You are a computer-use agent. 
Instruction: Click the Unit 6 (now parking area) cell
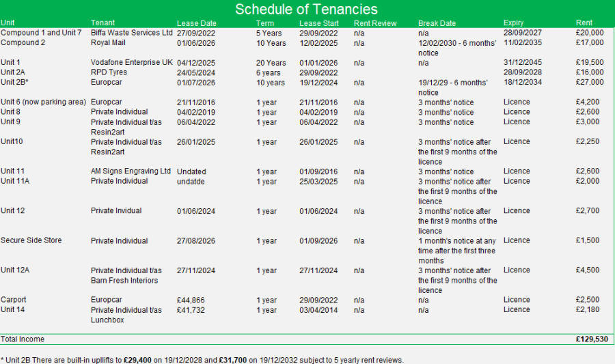[x=43, y=102]
